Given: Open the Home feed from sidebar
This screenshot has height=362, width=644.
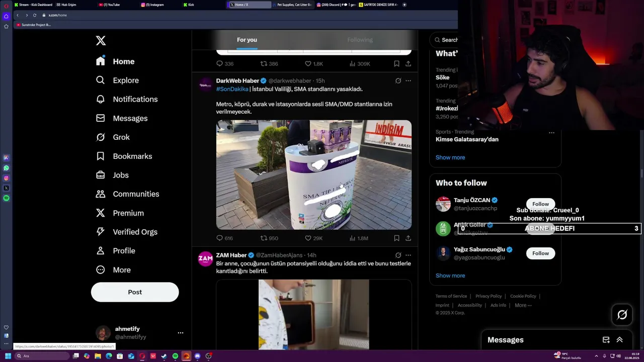Looking at the screenshot, I should point(115,61).
